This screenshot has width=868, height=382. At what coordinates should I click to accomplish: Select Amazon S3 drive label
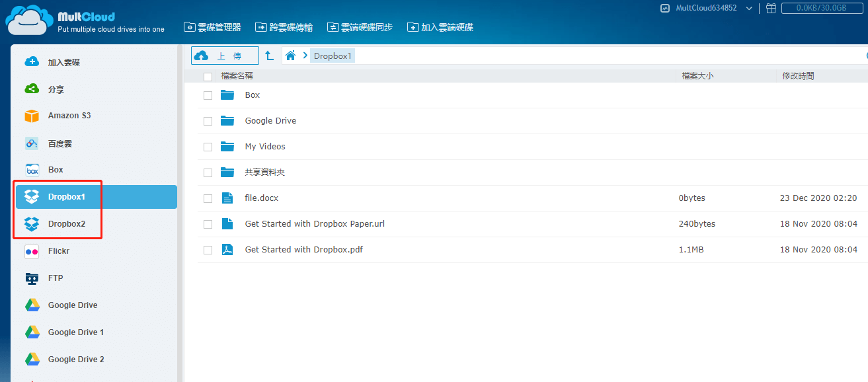(x=69, y=116)
